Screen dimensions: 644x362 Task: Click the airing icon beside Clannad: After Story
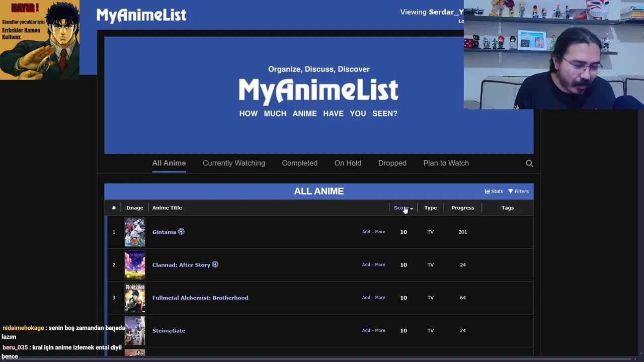(215, 264)
